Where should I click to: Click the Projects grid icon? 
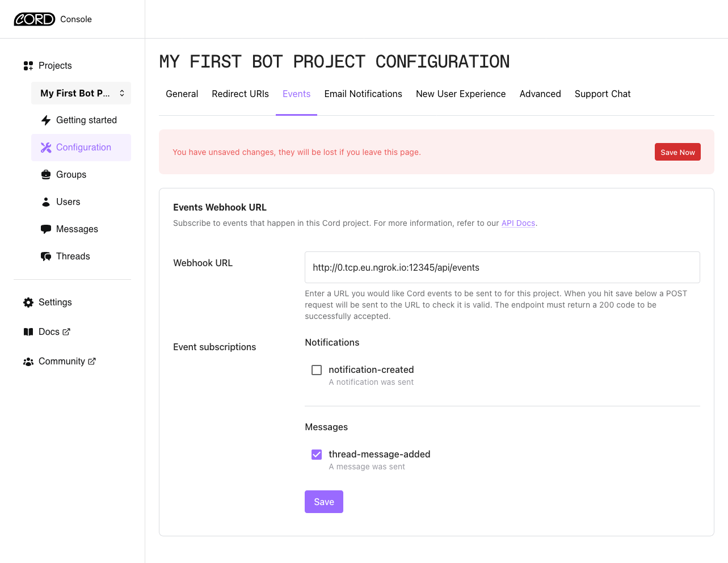click(x=28, y=66)
